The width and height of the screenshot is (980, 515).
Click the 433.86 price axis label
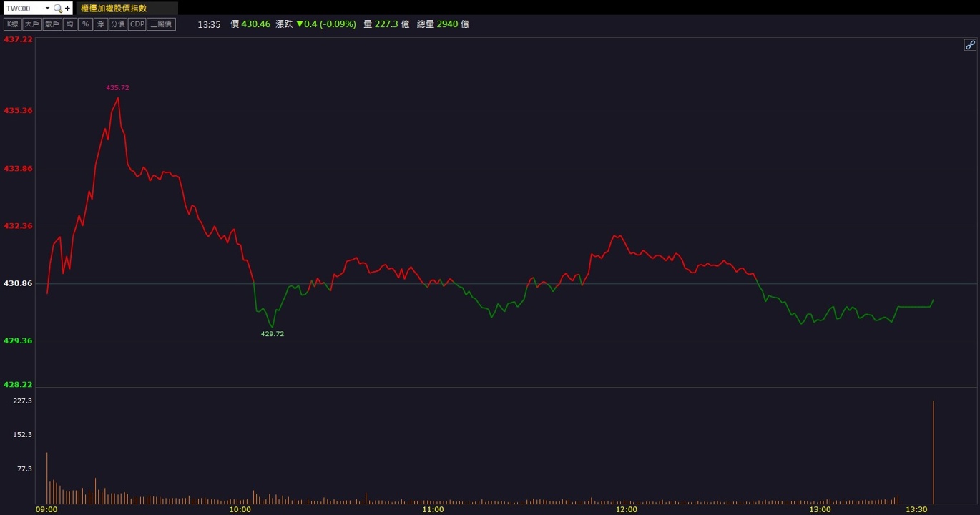(19, 169)
